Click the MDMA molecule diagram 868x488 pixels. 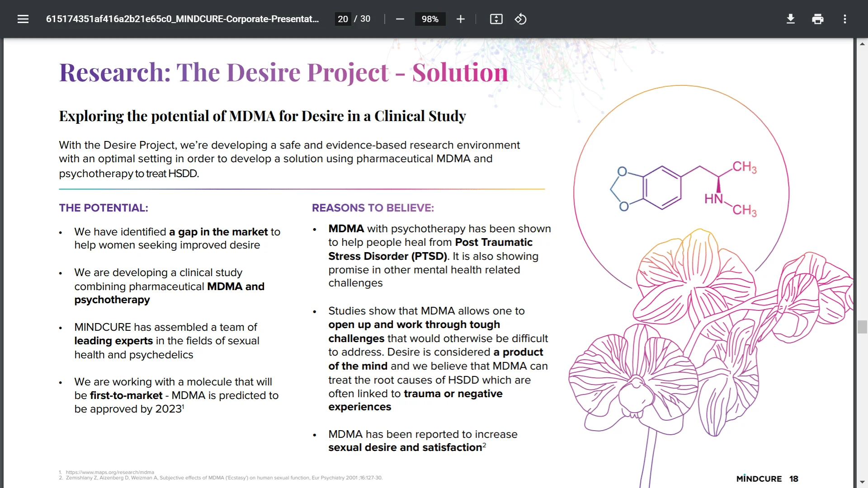pyautogui.click(x=684, y=190)
